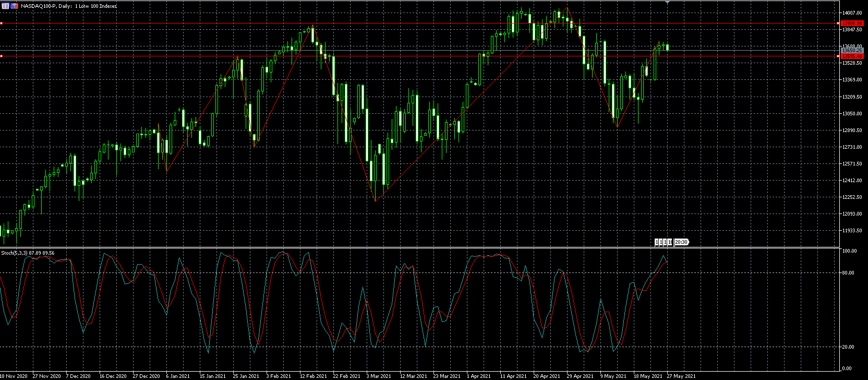
Task: Click the 80.00 level on stochastic scale
Action: pos(850,272)
